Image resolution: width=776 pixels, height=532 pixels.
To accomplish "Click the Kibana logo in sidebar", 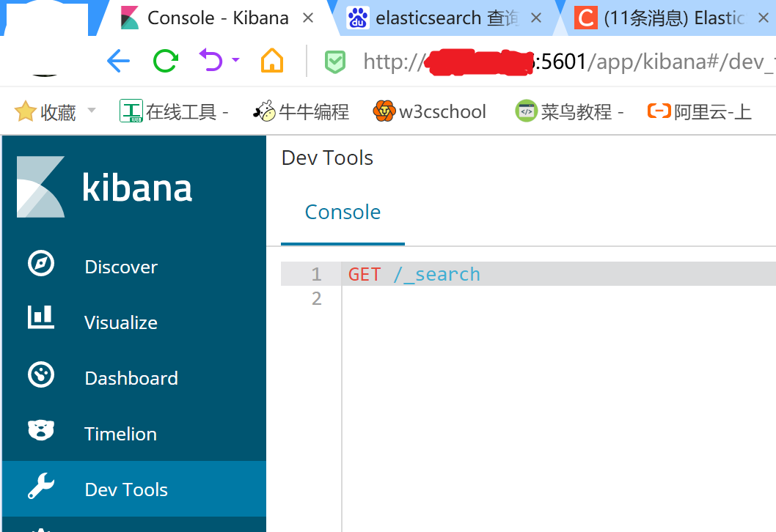I will click(41, 187).
